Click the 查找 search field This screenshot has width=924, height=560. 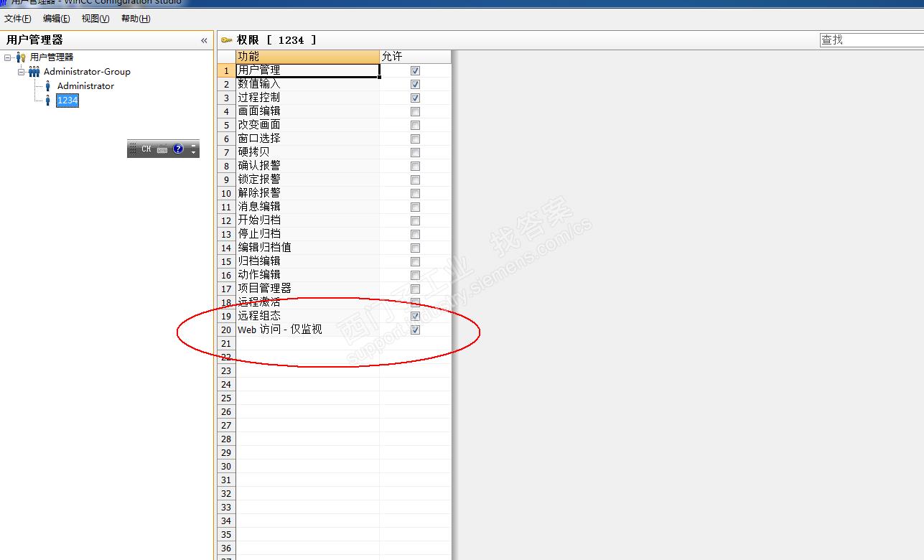(872, 40)
